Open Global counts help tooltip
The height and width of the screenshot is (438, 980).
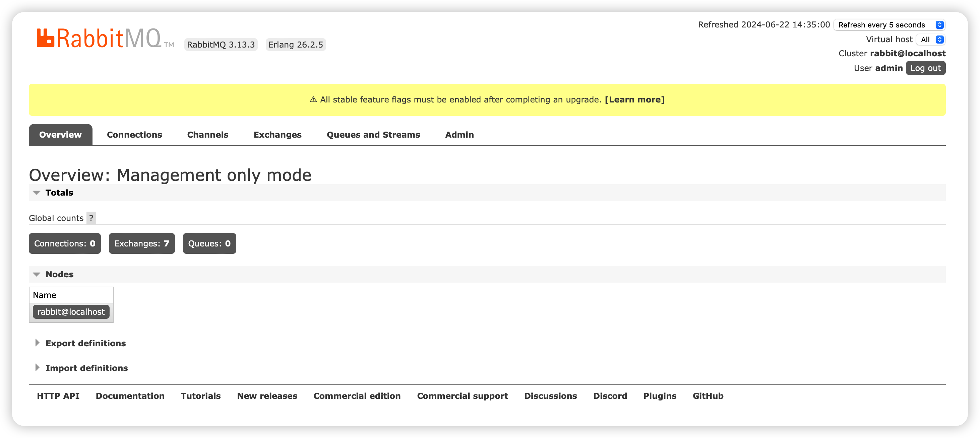pyautogui.click(x=91, y=218)
